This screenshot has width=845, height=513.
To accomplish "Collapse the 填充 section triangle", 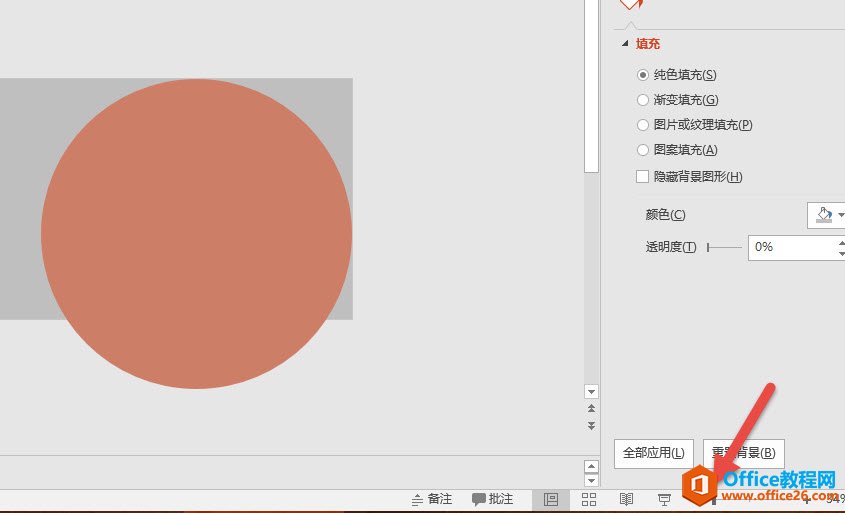I will [x=625, y=44].
